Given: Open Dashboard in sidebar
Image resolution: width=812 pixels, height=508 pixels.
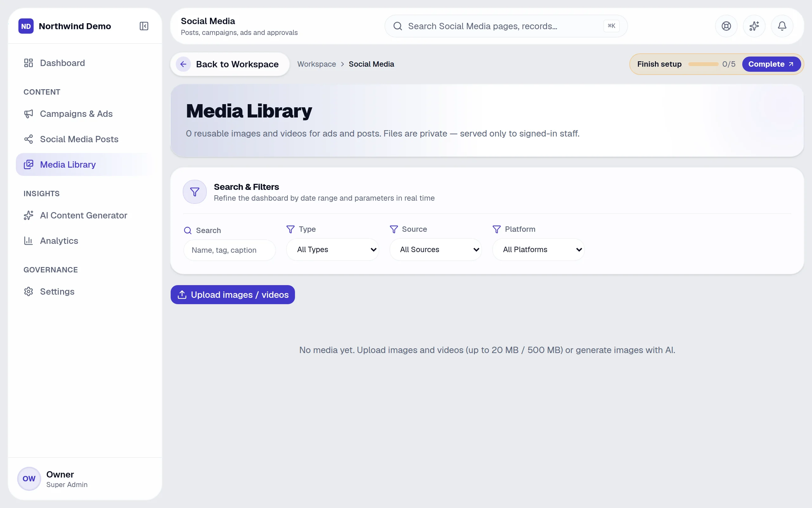Looking at the screenshot, I should 85,63.
